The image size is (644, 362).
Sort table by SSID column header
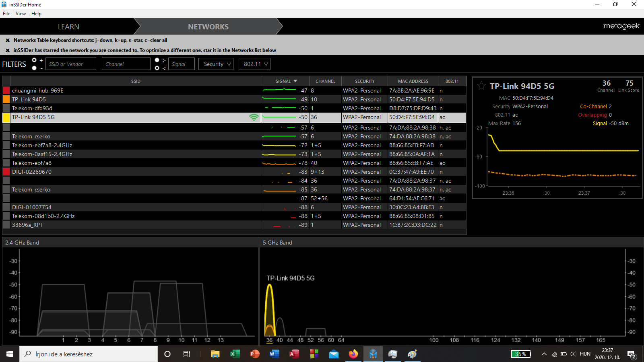(136, 81)
